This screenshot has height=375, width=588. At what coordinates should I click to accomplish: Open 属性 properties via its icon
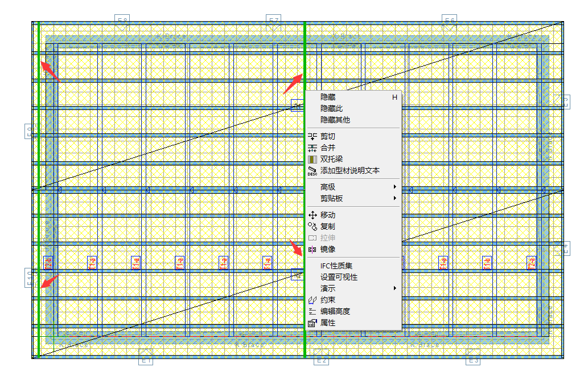tap(312, 323)
